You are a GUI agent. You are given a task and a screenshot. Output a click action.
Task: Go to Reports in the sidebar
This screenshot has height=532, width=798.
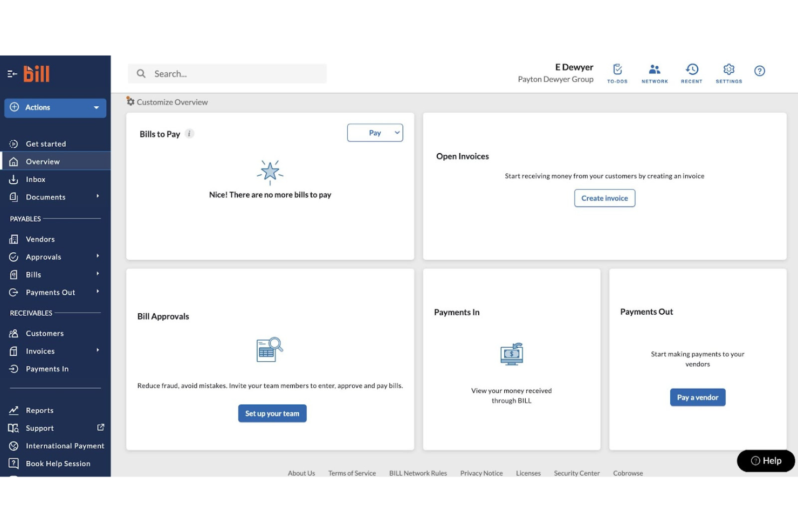click(x=38, y=410)
